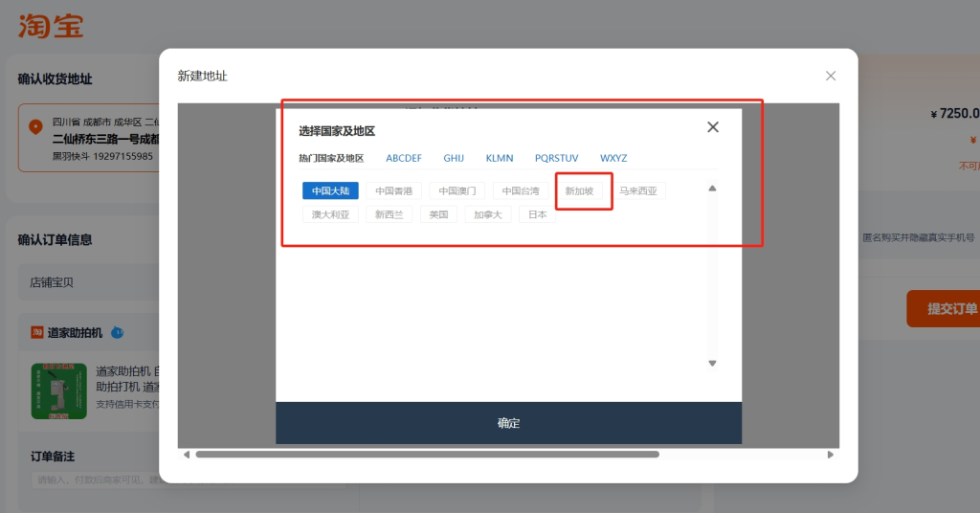The height and width of the screenshot is (513, 980).
Task: Select 中国大陆 region option
Action: (330, 191)
